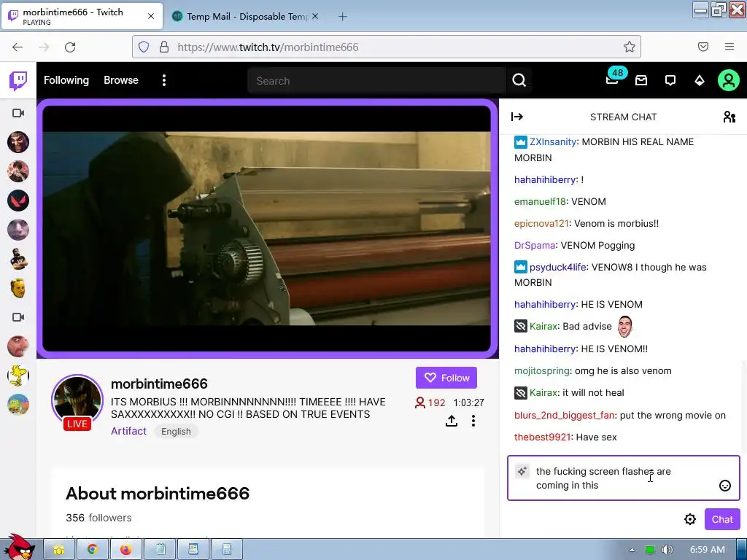Click thebest9921 username in chat
Viewport: 747px width, 560px height.
[x=542, y=437]
